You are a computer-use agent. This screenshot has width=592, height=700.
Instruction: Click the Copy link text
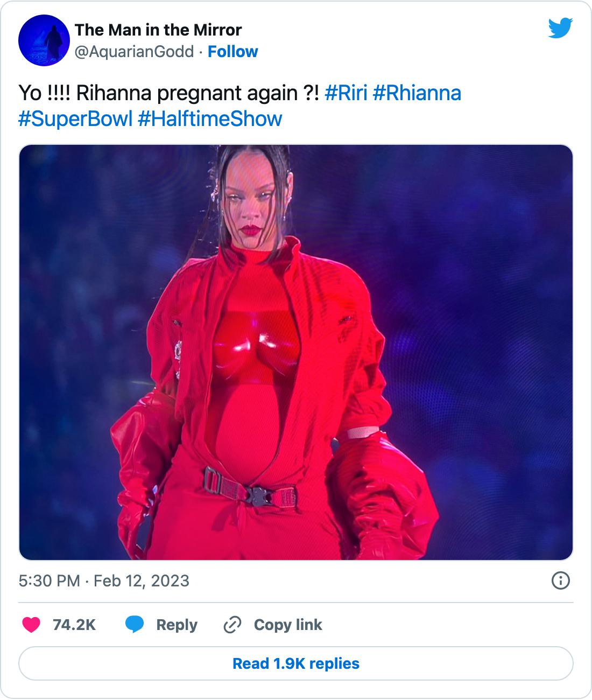coord(287,625)
